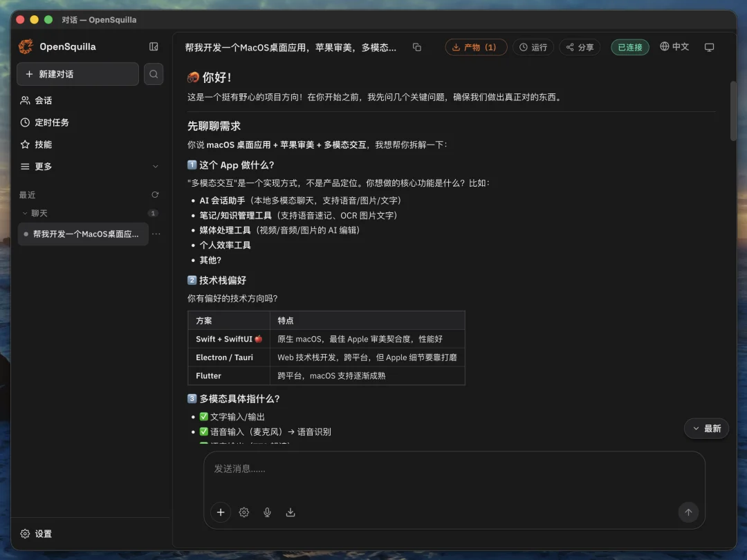Send message with the up-arrow button
This screenshot has width=747, height=560.
tap(688, 512)
